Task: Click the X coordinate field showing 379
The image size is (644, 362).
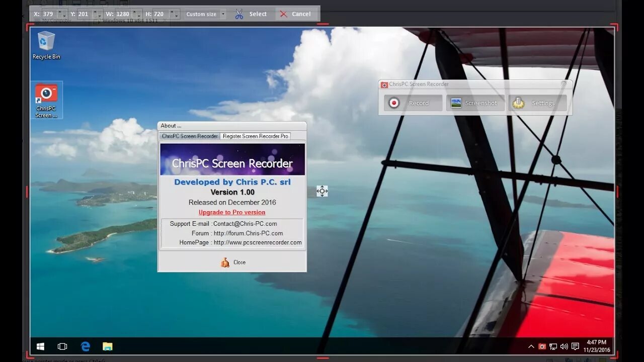Action: [49, 14]
